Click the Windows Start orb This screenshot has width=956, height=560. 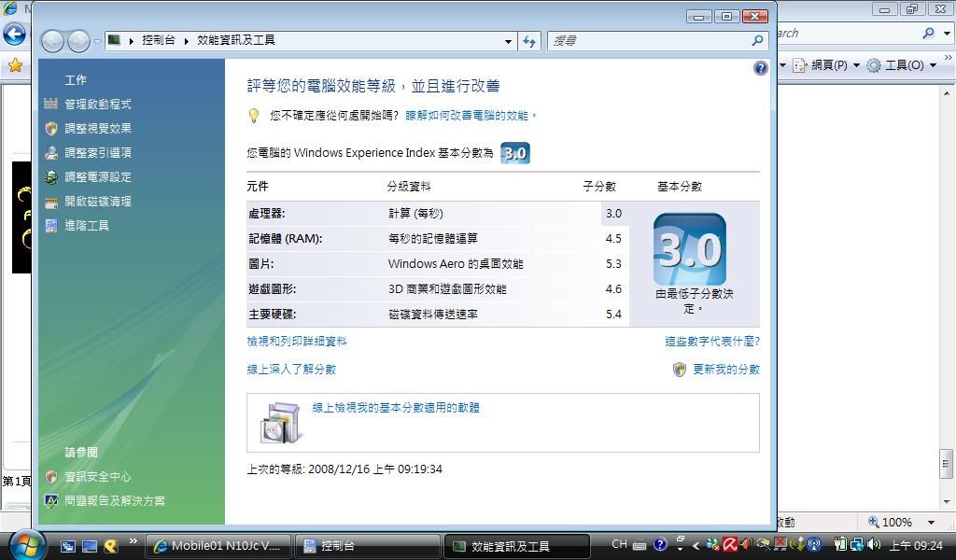(x=26, y=544)
